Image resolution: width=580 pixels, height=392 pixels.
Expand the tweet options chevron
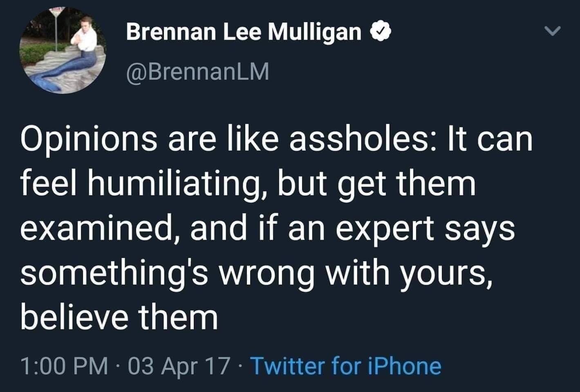[x=553, y=31]
